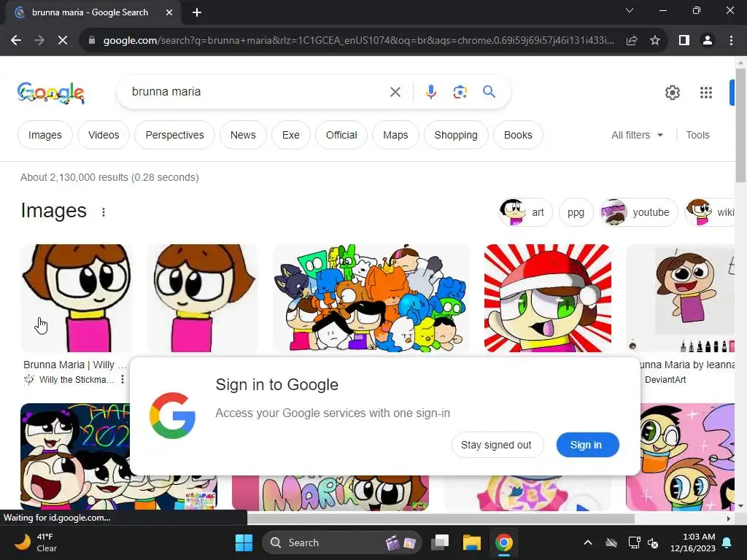The image size is (747, 560).
Task: Open the Windows Start menu
Action: 244,542
